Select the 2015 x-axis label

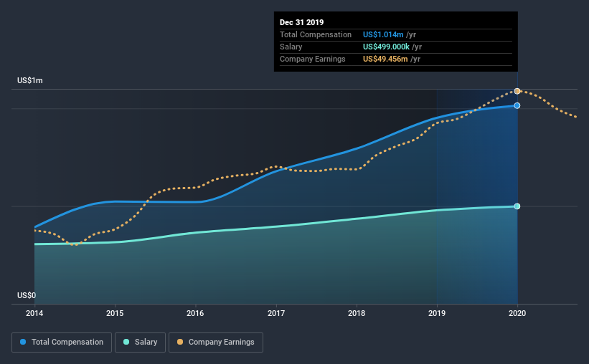pos(115,313)
